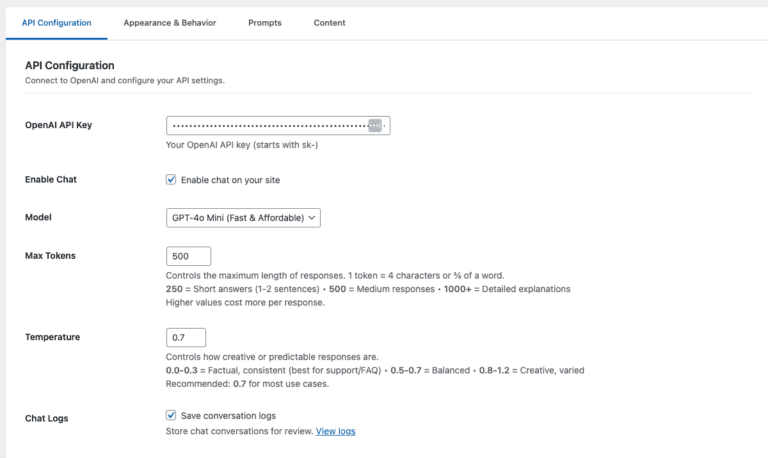Toggle the Enable chat on your site checkbox
Image resolution: width=768 pixels, height=458 pixels.
click(x=171, y=180)
